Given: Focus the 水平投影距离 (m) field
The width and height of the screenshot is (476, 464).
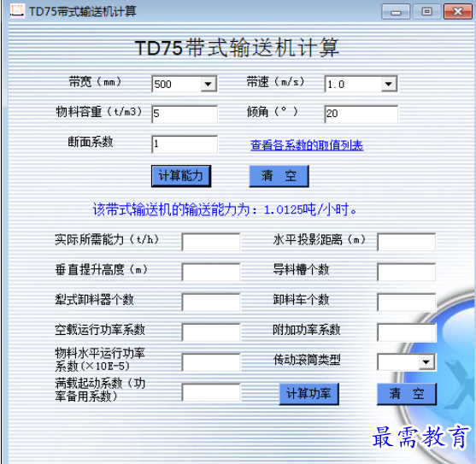Looking at the screenshot, I should click(407, 242).
